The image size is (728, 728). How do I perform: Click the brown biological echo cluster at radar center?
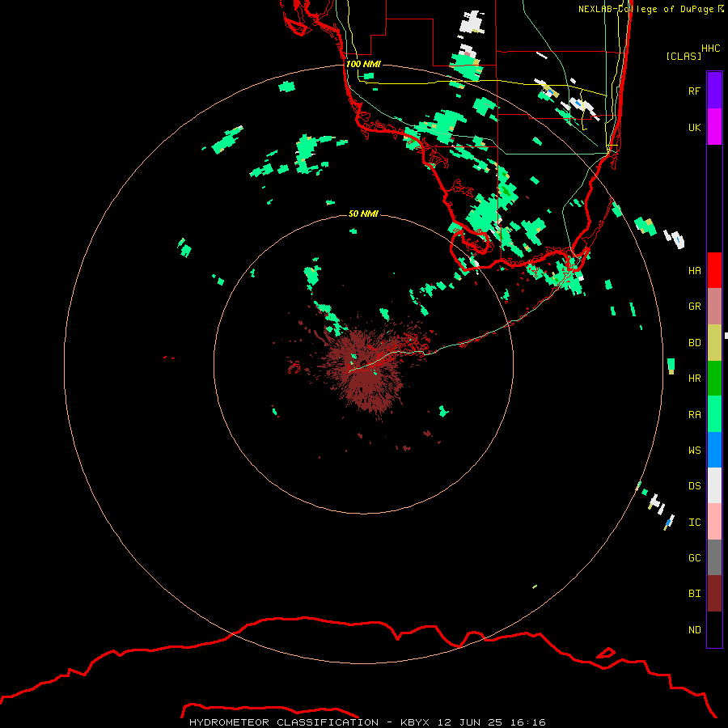coord(366,369)
